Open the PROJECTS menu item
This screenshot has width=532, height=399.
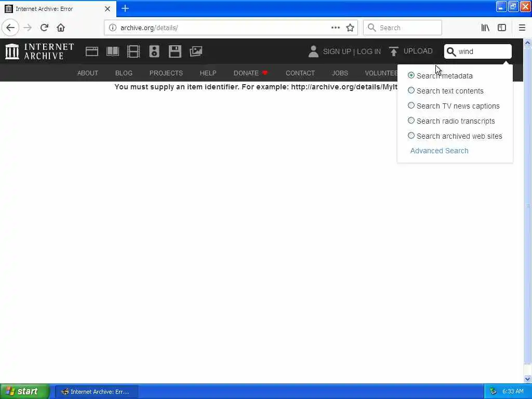pyautogui.click(x=166, y=73)
